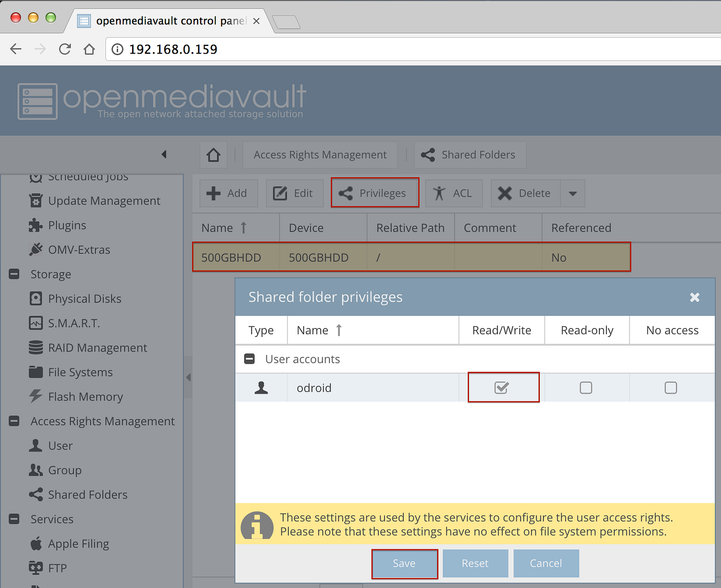Viewport: 721px width, 588px height.
Task: Click the Comment column header
Action: [498, 228]
